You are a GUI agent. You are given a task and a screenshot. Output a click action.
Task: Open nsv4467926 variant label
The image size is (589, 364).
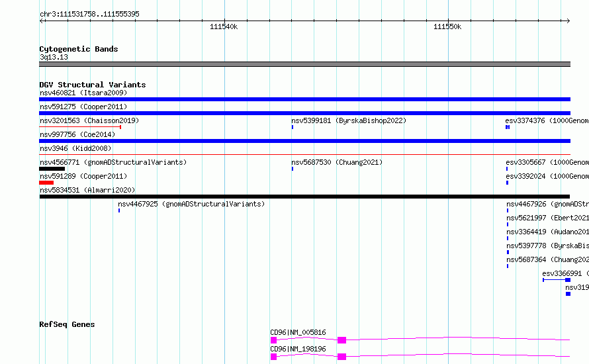[548, 204]
